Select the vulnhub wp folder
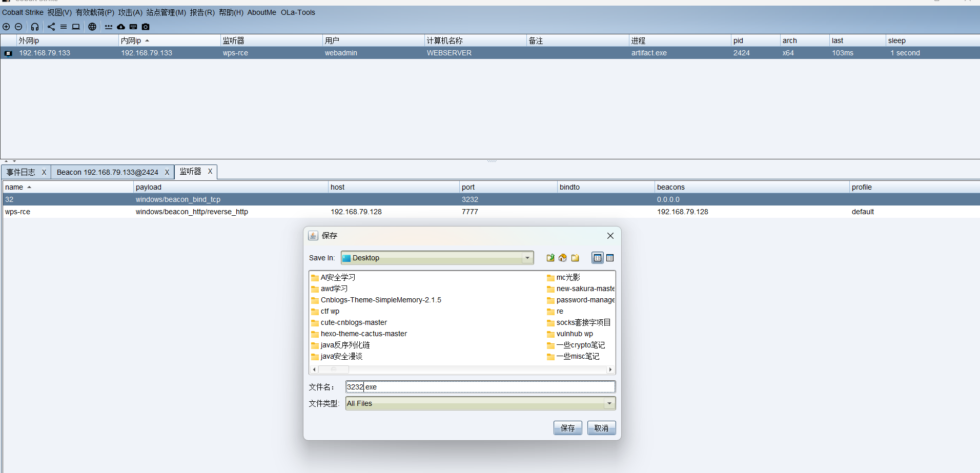The image size is (980, 473). [x=570, y=334]
